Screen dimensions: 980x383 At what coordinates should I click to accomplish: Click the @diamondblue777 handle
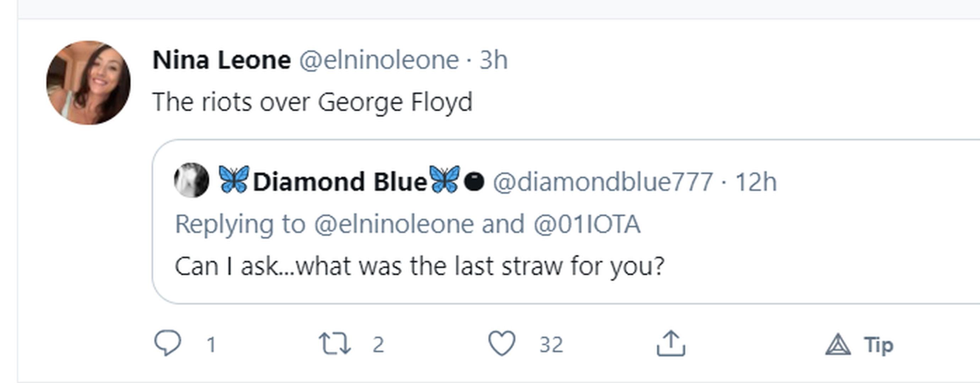coord(603,182)
